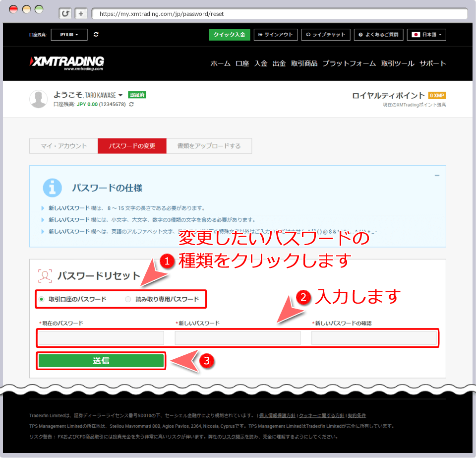Screen dimensions: 476x458
Task: Open the サポート navigation menu
Action: coord(432,64)
